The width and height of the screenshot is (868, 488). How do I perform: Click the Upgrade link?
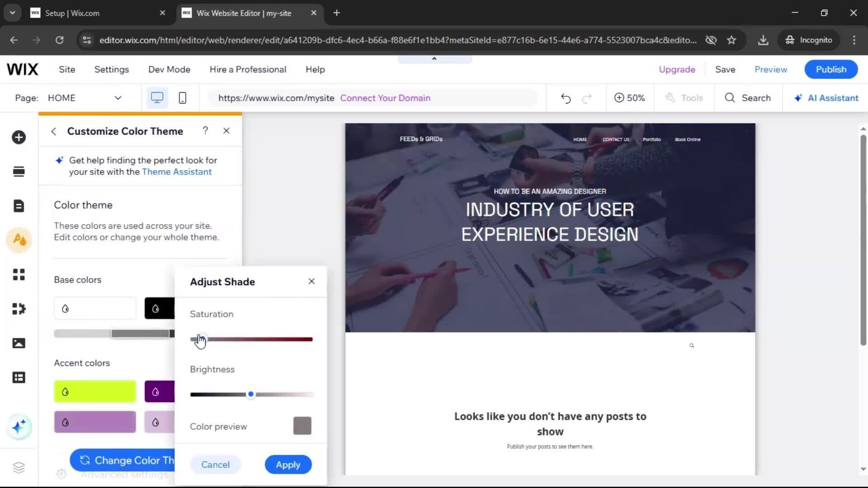click(677, 70)
